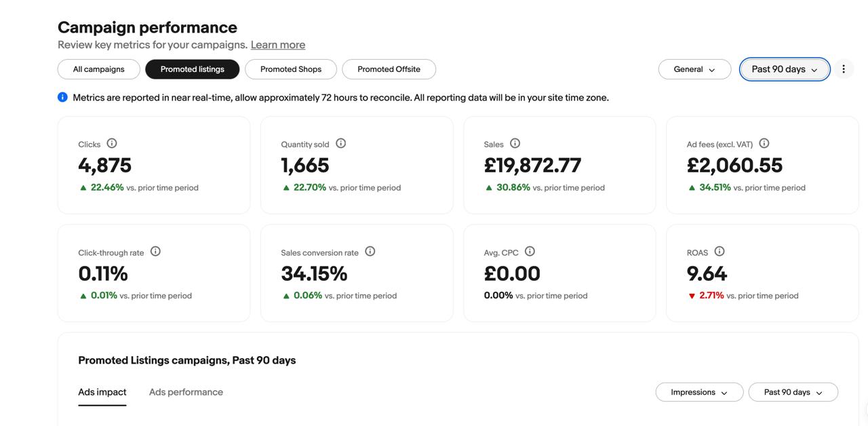868x426 pixels.
Task: Expand the top Past 90 days dropdown
Action: [785, 69]
